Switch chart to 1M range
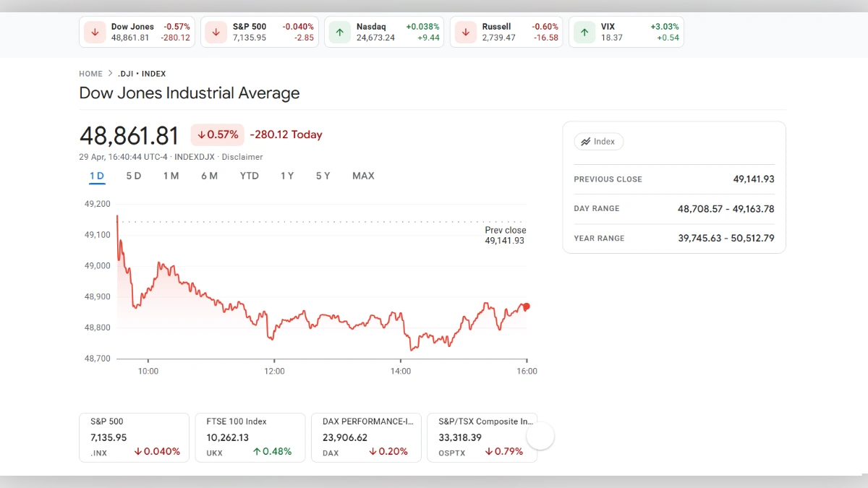Screen dimensions: 868x488 [x=171, y=176]
